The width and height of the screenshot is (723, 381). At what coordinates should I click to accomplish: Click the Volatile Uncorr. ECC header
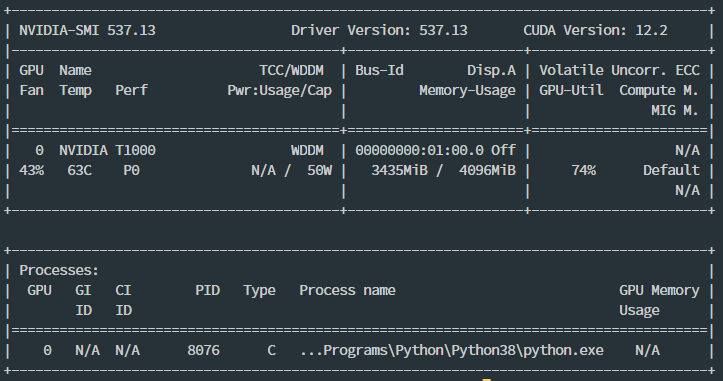(620, 71)
